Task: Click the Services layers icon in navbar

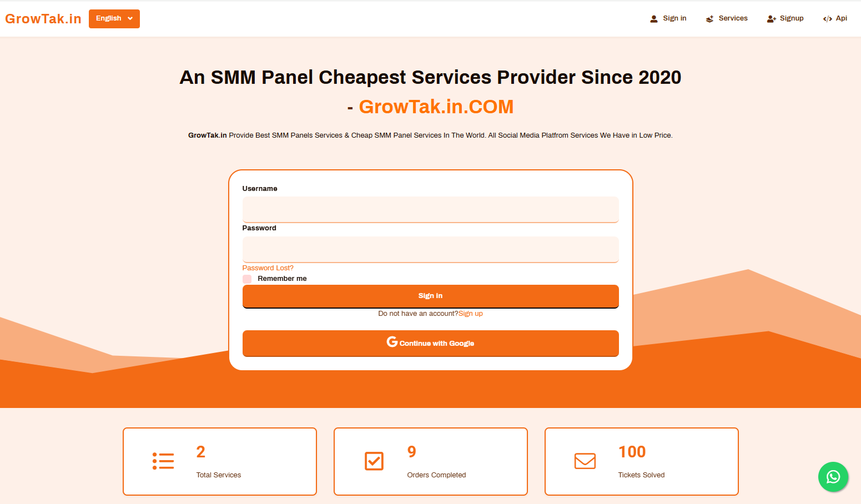Action: [x=709, y=19]
